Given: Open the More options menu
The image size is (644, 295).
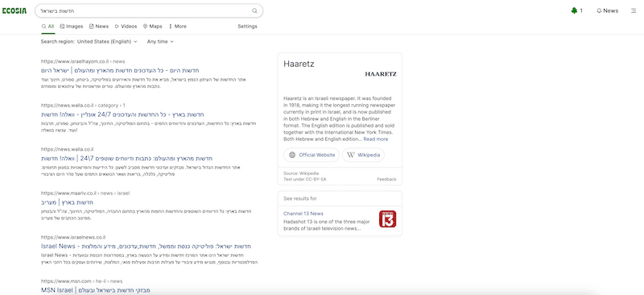Looking at the screenshot, I should (x=177, y=27).
